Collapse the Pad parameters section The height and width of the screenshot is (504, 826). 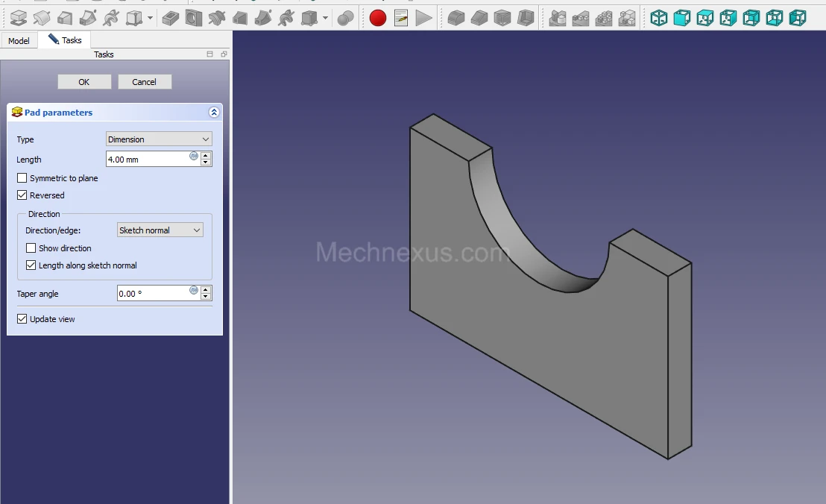(214, 113)
